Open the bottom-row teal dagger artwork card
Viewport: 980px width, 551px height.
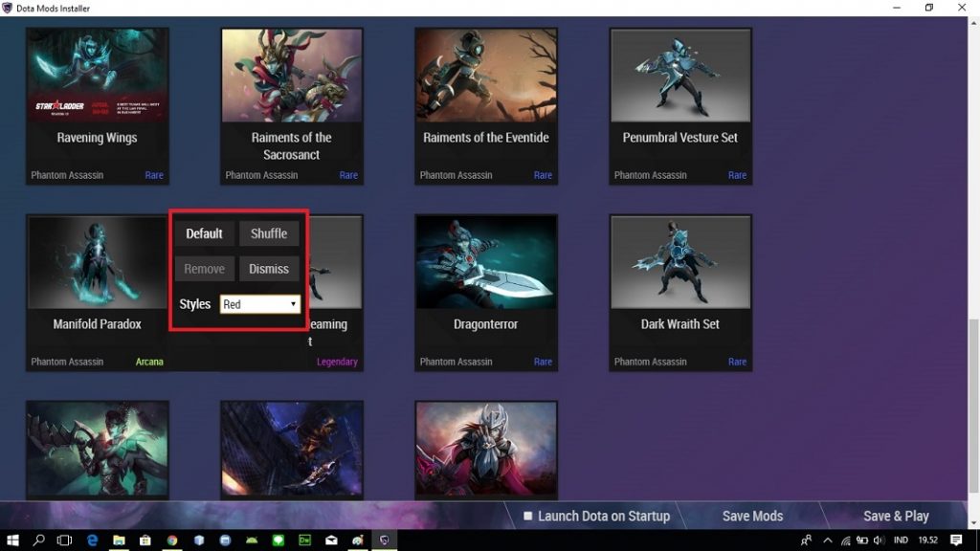[98, 450]
